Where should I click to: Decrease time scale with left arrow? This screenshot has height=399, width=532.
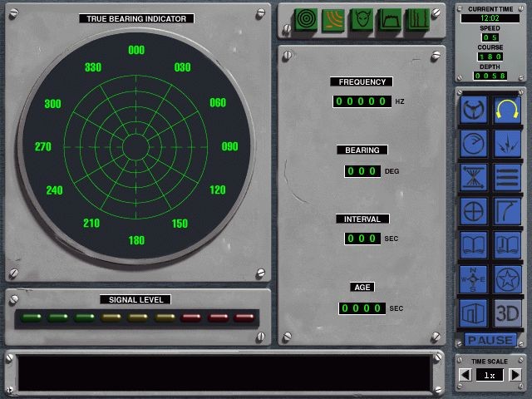(465, 375)
